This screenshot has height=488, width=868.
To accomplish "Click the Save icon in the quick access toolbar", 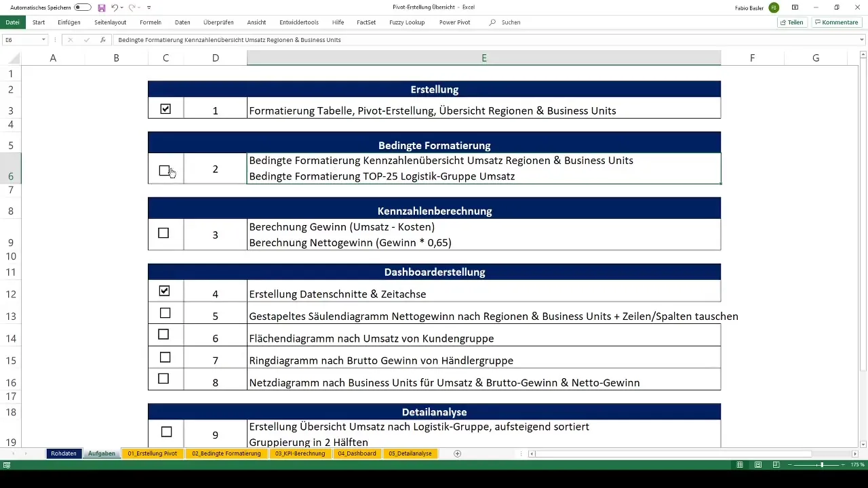I will tap(102, 7).
